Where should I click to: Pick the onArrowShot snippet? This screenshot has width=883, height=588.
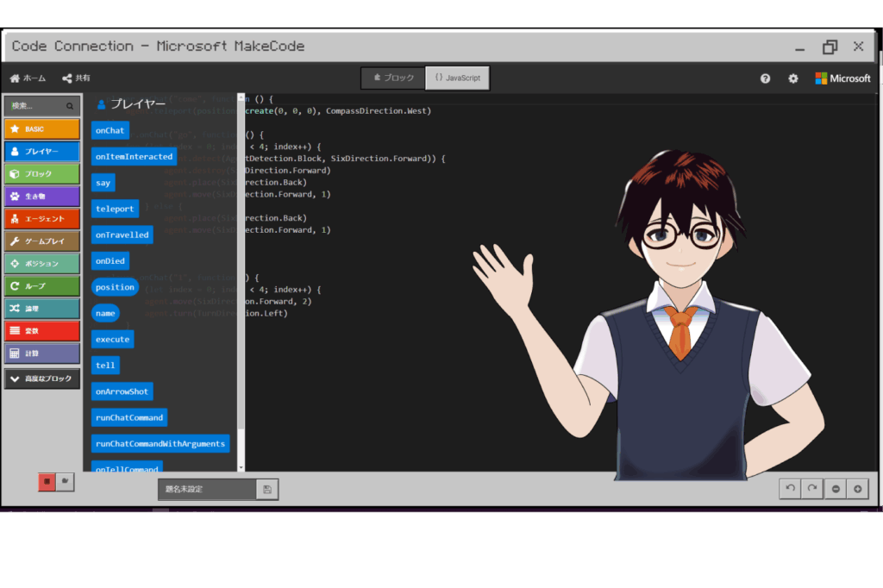coord(122,391)
